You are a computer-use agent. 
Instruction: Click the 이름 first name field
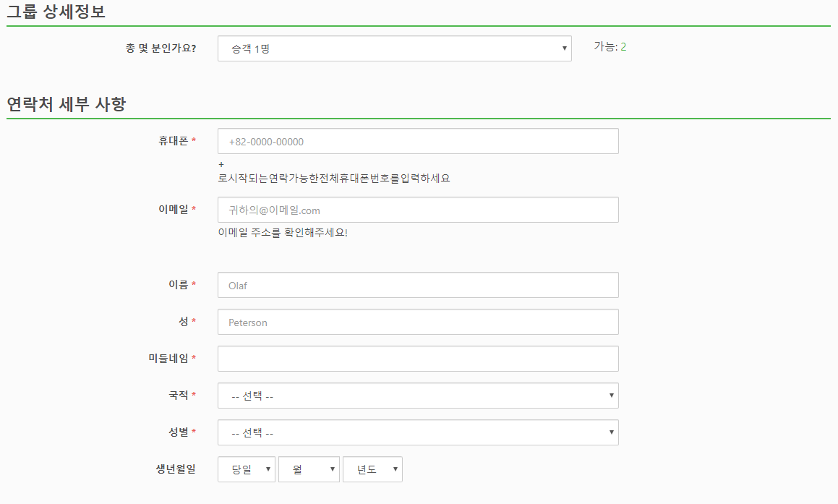418,285
